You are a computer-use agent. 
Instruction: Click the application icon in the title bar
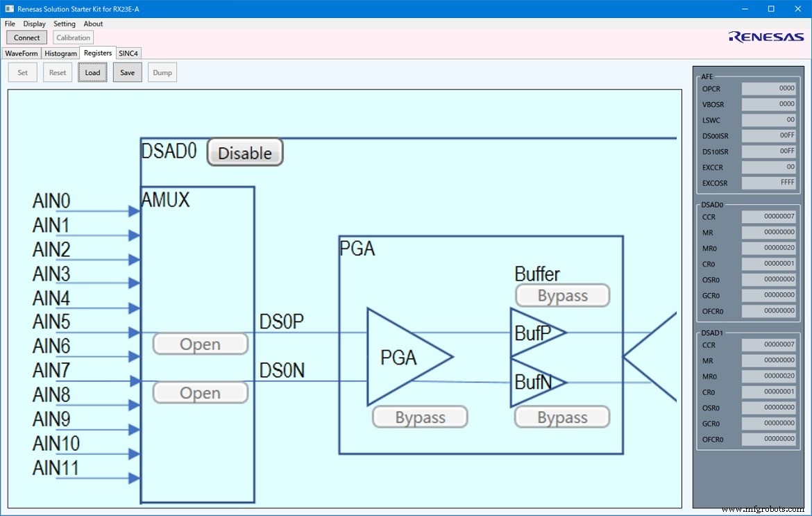(9, 8)
